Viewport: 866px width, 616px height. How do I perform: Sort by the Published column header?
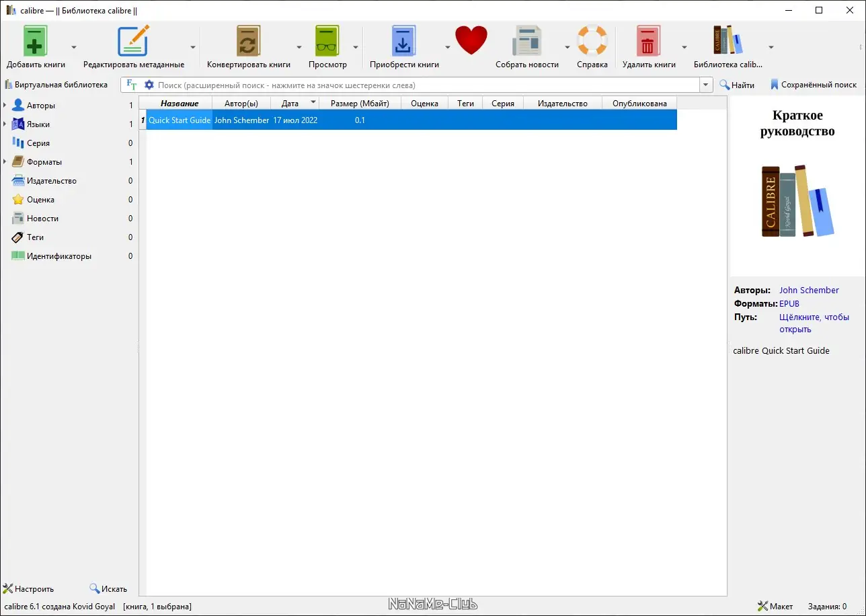639,103
